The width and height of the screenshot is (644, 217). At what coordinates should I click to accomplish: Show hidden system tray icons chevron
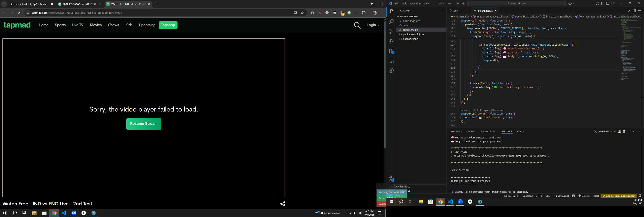[x=346, y=213]
